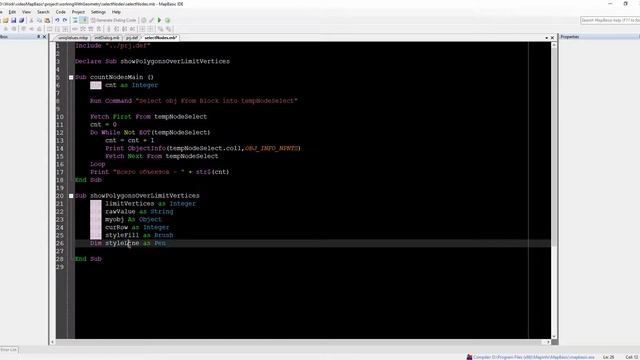
Task: Click on "tempNodeSelect" in line 10
Action: tap(180, 117)
